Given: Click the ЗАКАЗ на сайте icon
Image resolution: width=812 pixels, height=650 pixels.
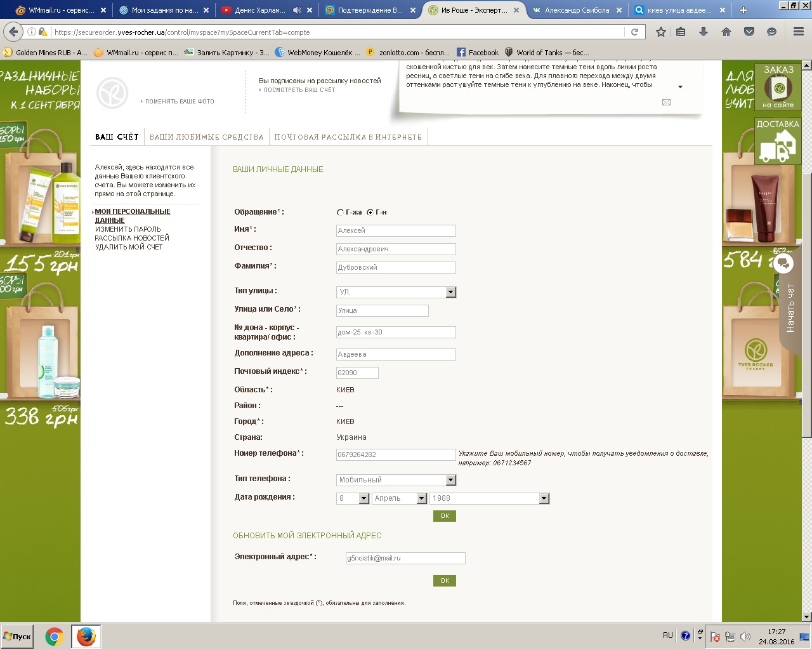Looking at the screenshot, I should click(778, 88).
